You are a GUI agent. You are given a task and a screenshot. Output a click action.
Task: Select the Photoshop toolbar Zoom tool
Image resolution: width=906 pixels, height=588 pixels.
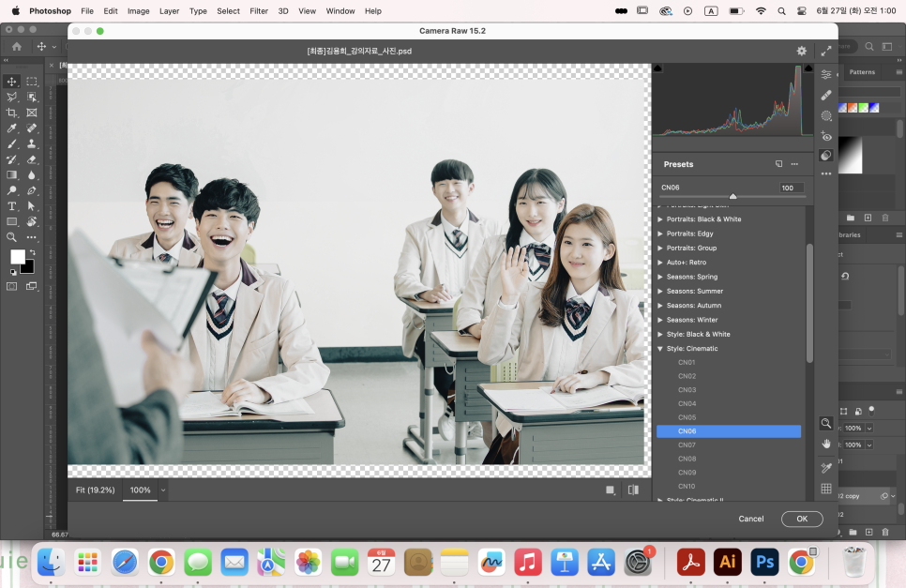point(11,237)
